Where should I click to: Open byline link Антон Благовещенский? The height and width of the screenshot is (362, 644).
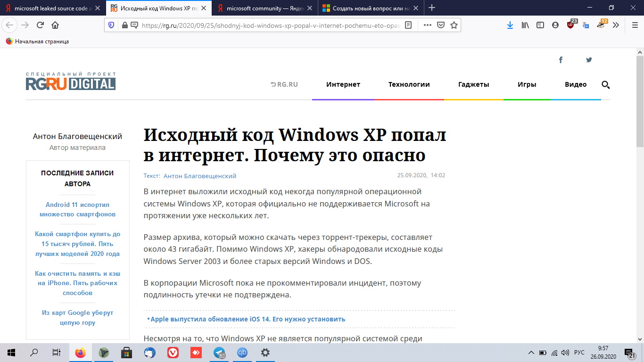(200, 176)
